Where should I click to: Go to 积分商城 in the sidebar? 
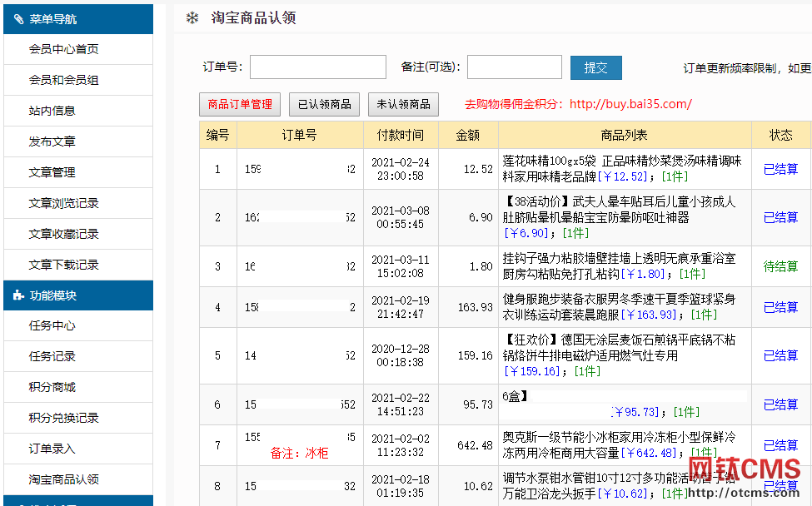coord(52,387)
